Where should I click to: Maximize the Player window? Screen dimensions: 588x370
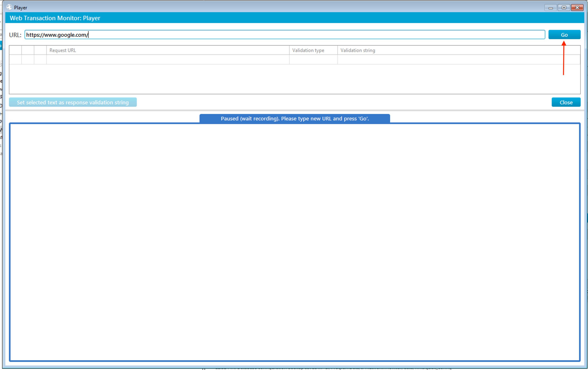[564, 8]
